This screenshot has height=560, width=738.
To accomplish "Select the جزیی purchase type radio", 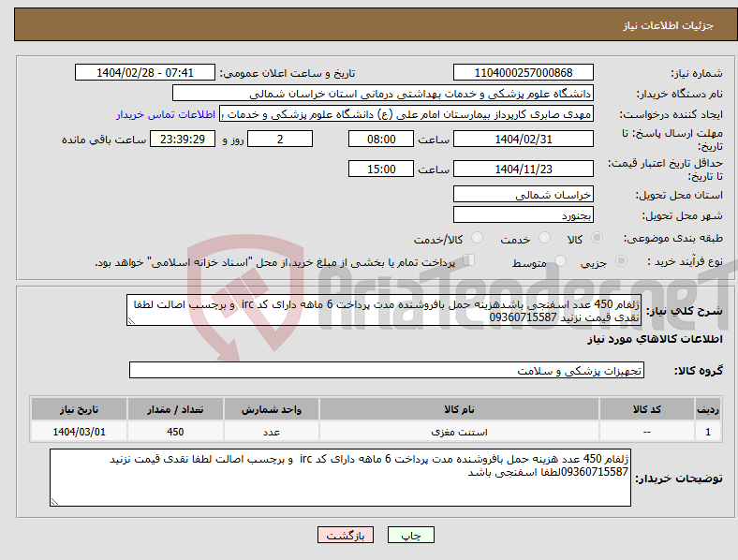I will point(621,260).
